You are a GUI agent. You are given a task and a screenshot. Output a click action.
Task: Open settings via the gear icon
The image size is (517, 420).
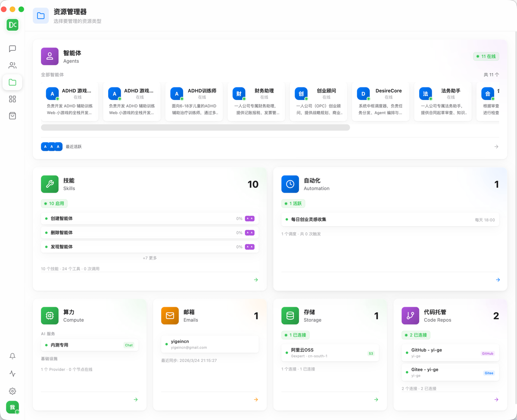click(x=12, y=391)
